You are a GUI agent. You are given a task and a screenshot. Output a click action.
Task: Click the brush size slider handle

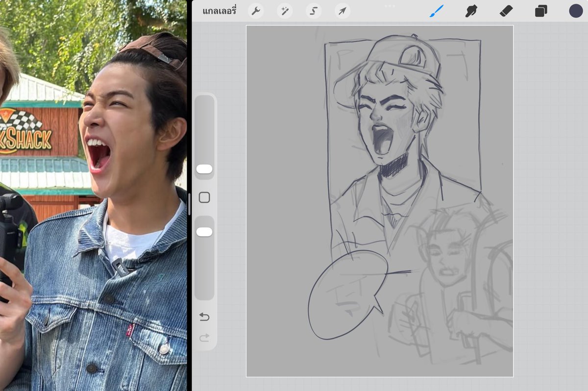click(204, 169)
